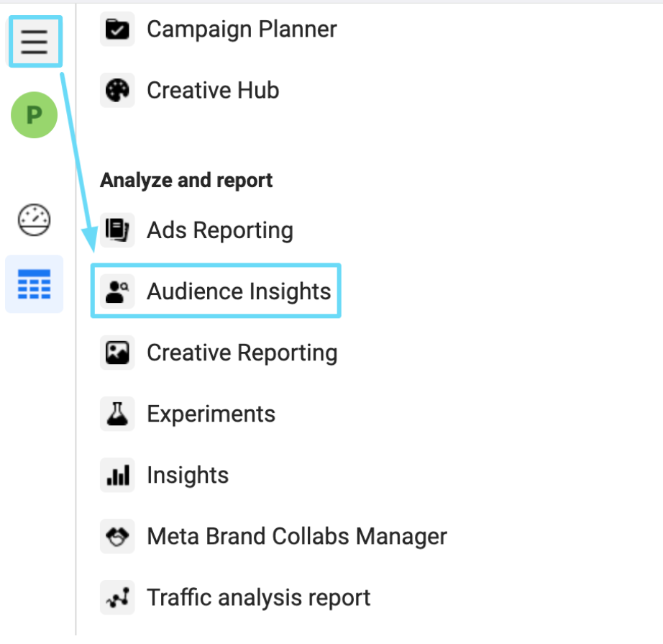Open Creative Hub menu item
The width and height of the screenshot is (663, 644).
(213, 90)
